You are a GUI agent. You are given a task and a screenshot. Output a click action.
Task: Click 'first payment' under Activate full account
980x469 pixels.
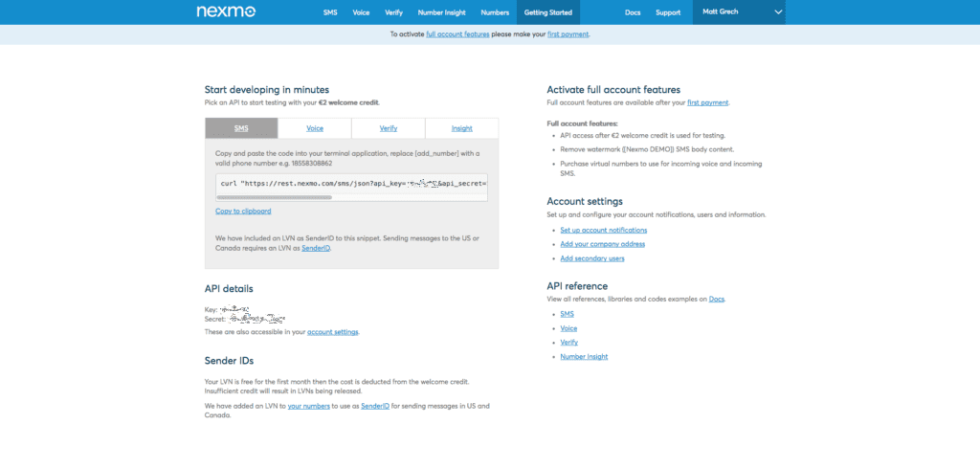pyautogui.click(x=707, y=102)
